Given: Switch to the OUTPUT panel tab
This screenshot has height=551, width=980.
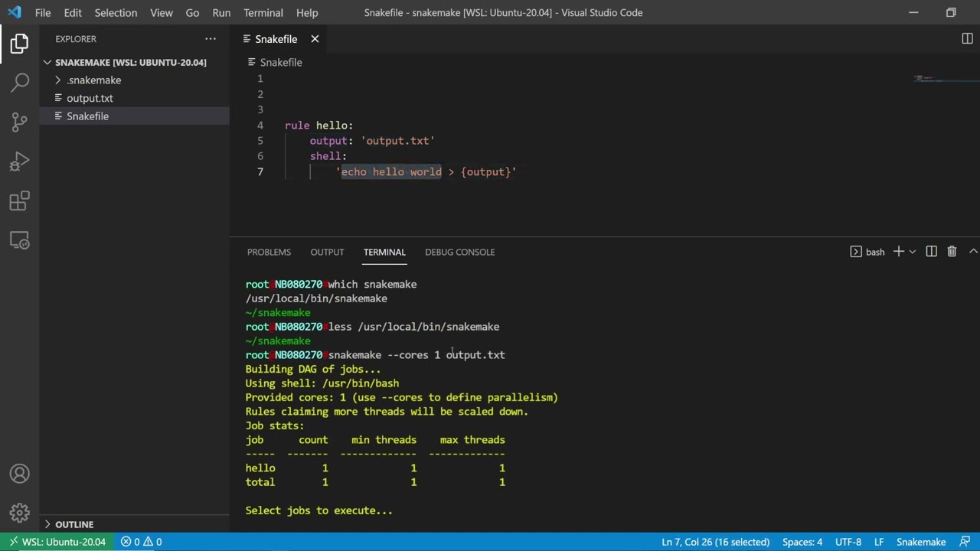Looking at the screenshot, I should [327, 252].
